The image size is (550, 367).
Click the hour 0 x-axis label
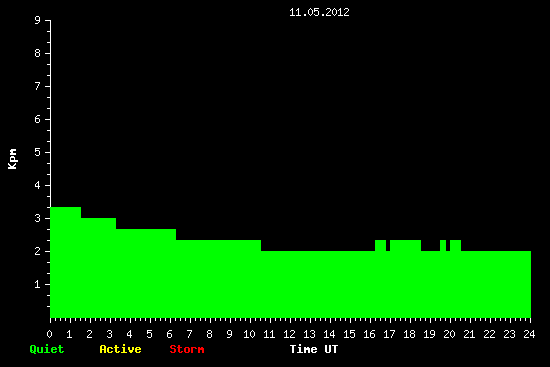pyautogui.click(x=49, y=334)
